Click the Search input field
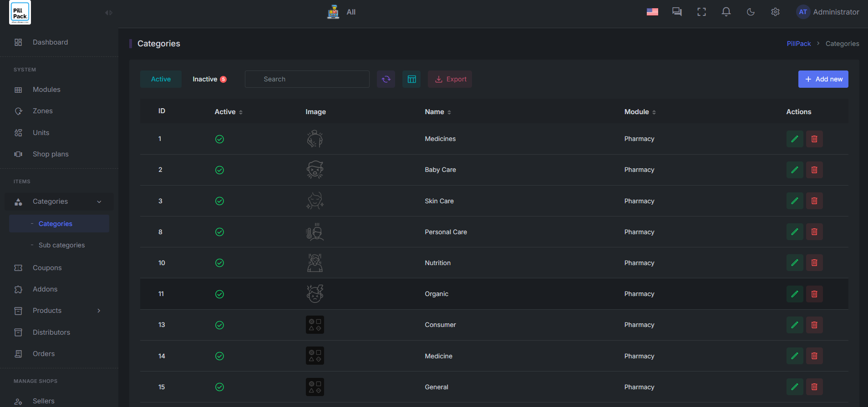The image size is (868, 407). coord(307,79)
